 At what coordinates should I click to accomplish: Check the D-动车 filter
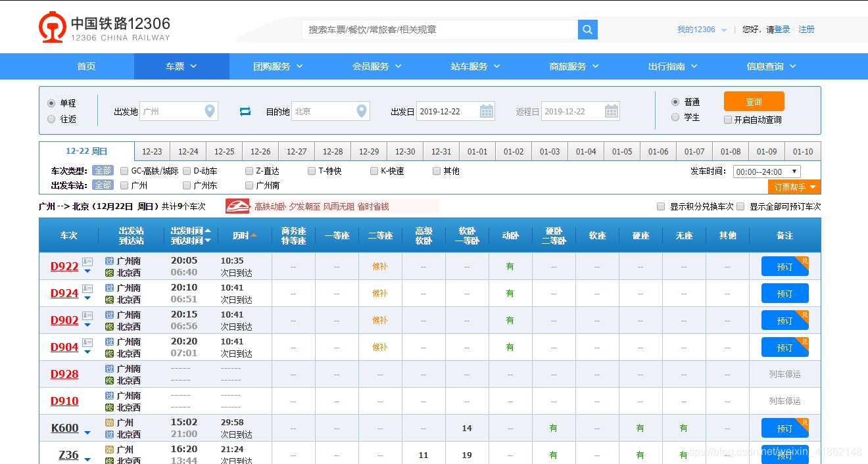click(187, 171)
